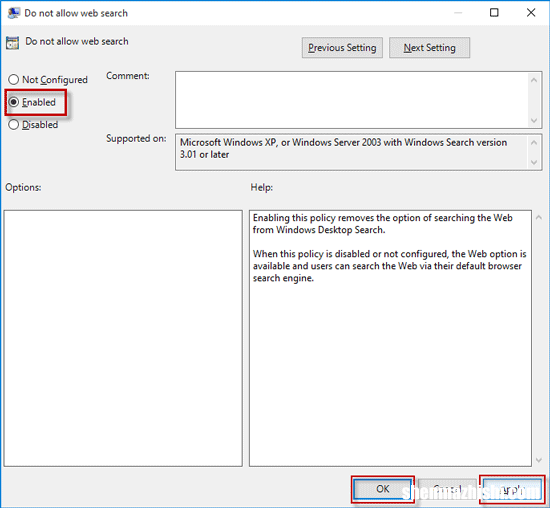Click the Supported on scroll-down arrow
Image resolution: width=550 pixels, height=508 pixels.
[534, 162]
